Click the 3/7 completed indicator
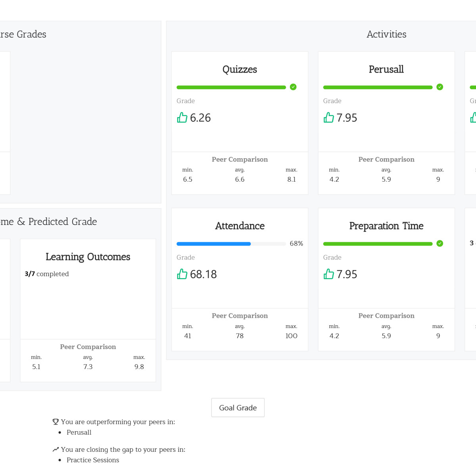This screenshot has width=476, height=476. coord(47,274)
